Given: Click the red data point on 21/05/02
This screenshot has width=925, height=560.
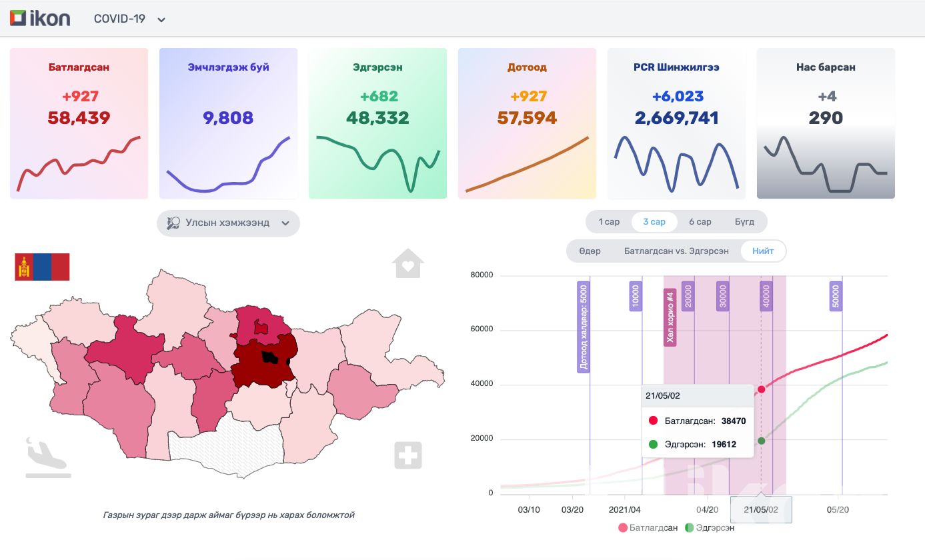Looking at the screenshot, I should click(762, 389).
